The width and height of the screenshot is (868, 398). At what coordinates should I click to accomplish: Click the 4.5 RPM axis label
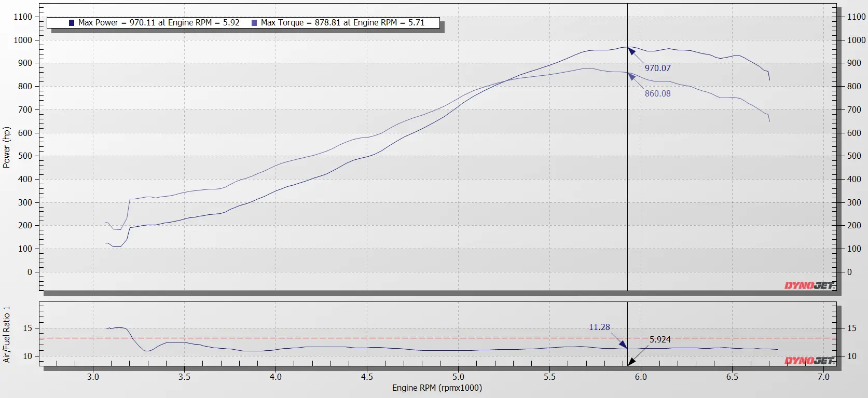[x=367, y=377]
